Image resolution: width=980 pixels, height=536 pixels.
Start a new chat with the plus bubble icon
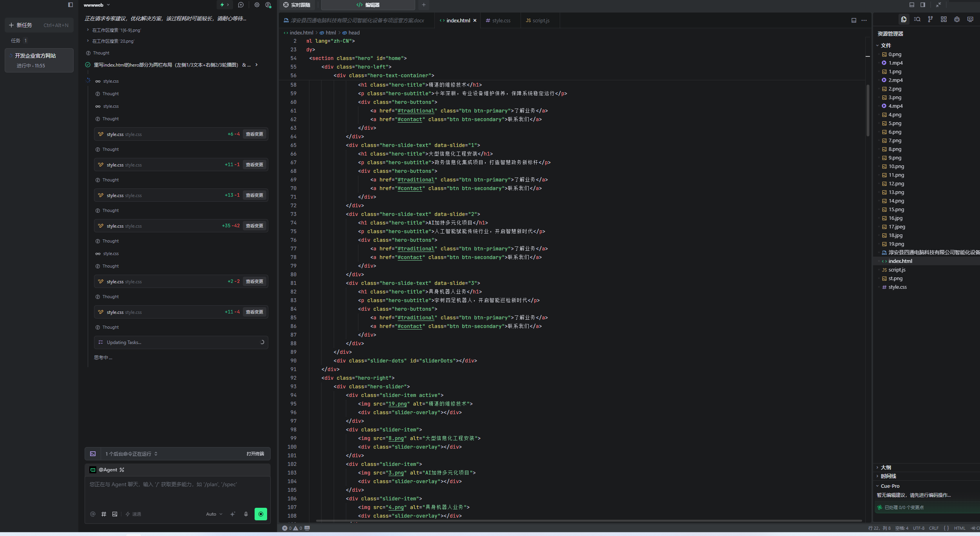(241, 5)
